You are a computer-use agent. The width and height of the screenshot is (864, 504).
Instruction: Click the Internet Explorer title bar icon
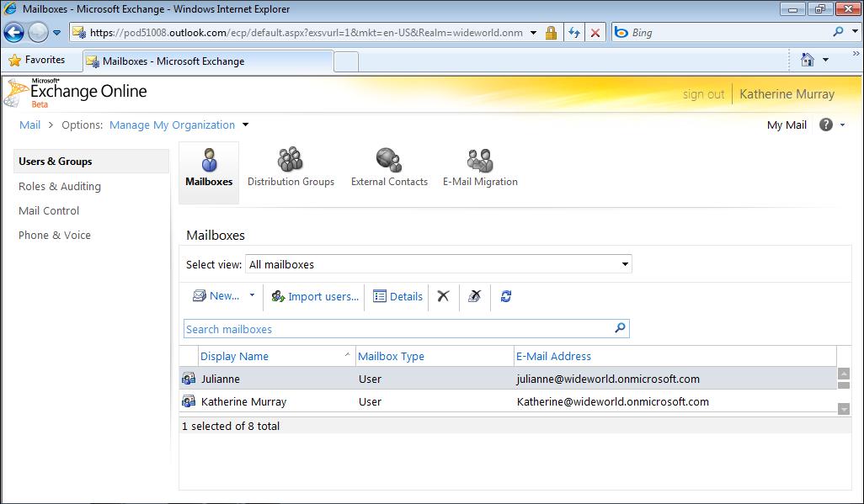tap(9, 8)
